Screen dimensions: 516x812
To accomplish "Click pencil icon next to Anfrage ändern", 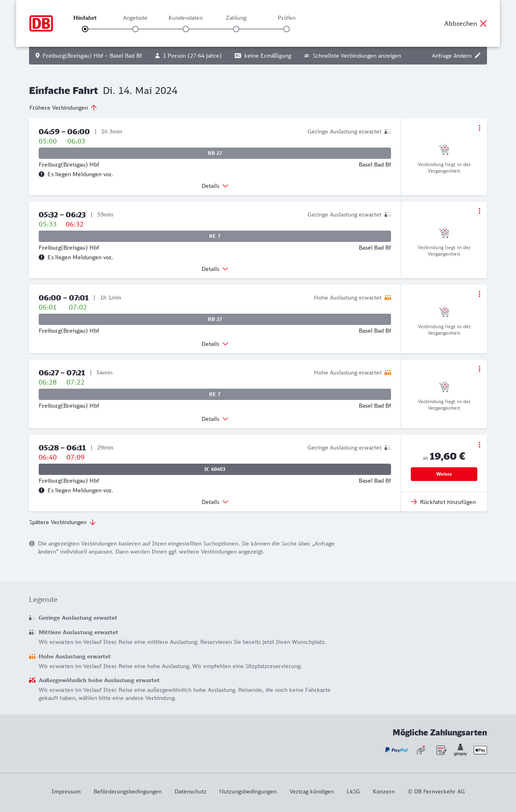I will pos(478,56).
